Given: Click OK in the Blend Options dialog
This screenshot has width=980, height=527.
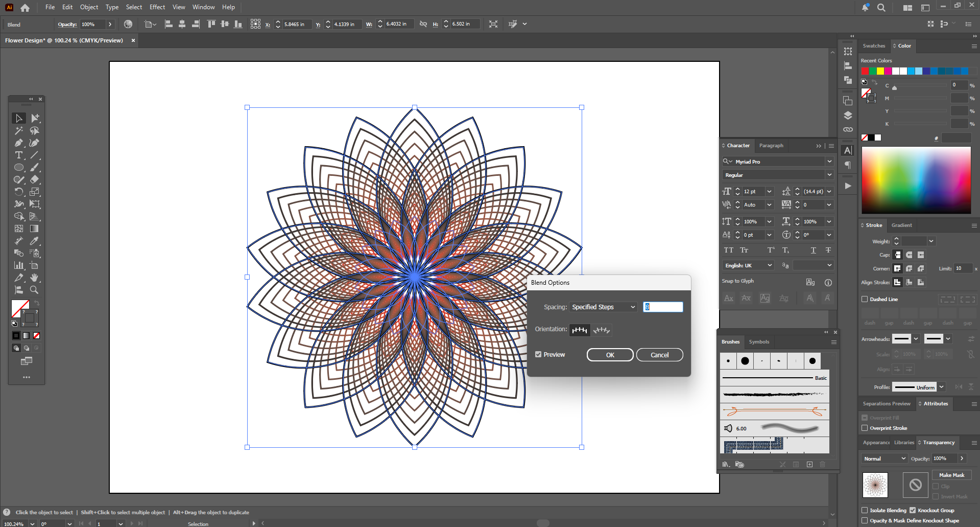Looking at the screenshot, I should point(610,355).
